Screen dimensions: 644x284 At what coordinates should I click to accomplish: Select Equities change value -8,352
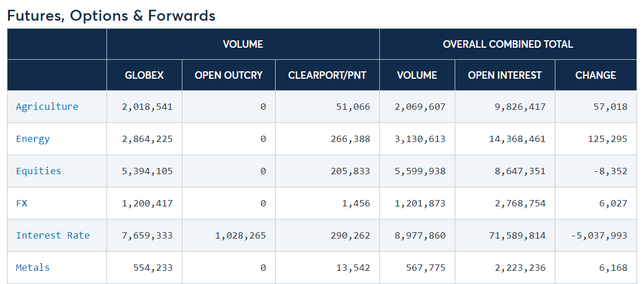point(610,171)
